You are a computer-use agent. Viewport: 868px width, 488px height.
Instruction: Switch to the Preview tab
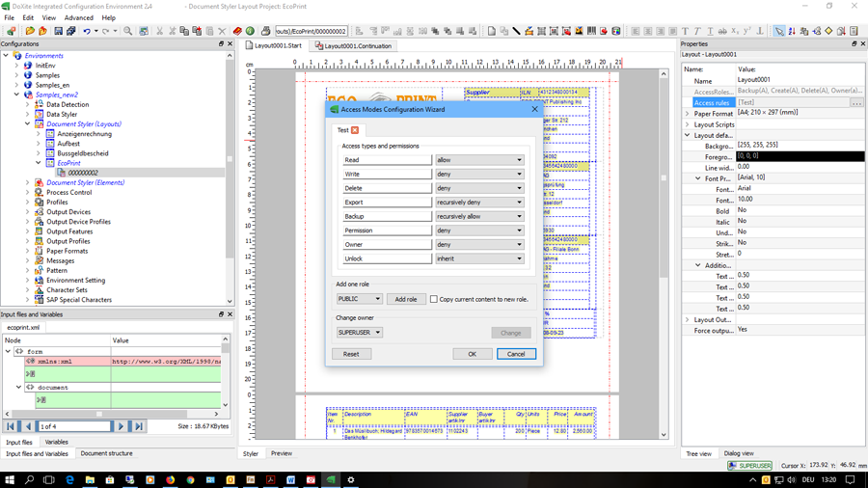coord(282,453)
